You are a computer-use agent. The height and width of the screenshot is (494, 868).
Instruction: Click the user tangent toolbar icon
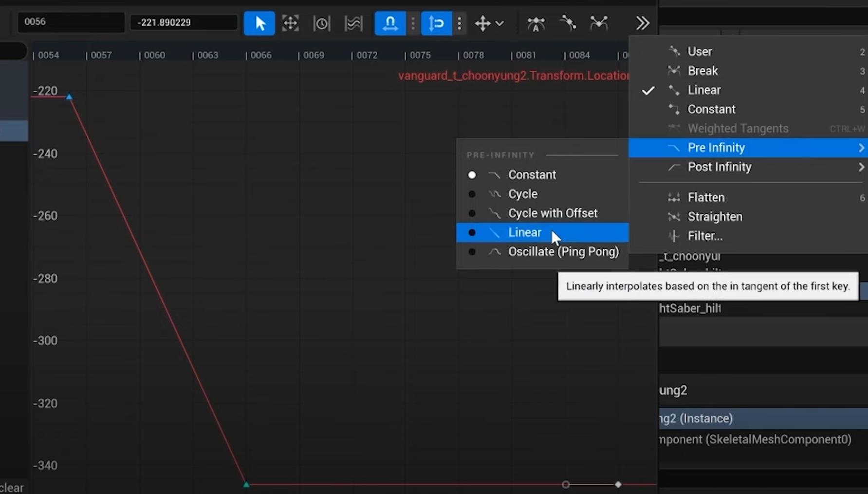point(568,23)
